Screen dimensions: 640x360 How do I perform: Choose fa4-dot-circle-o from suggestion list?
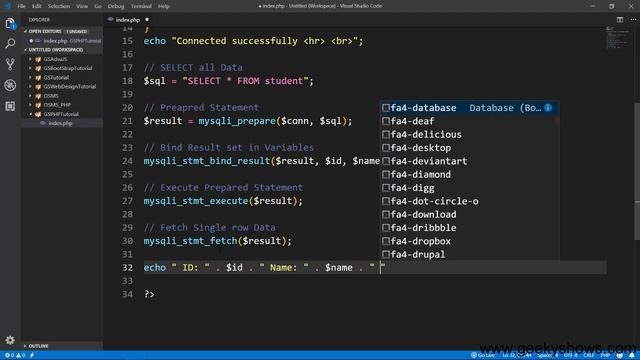(x=469, y=201)
